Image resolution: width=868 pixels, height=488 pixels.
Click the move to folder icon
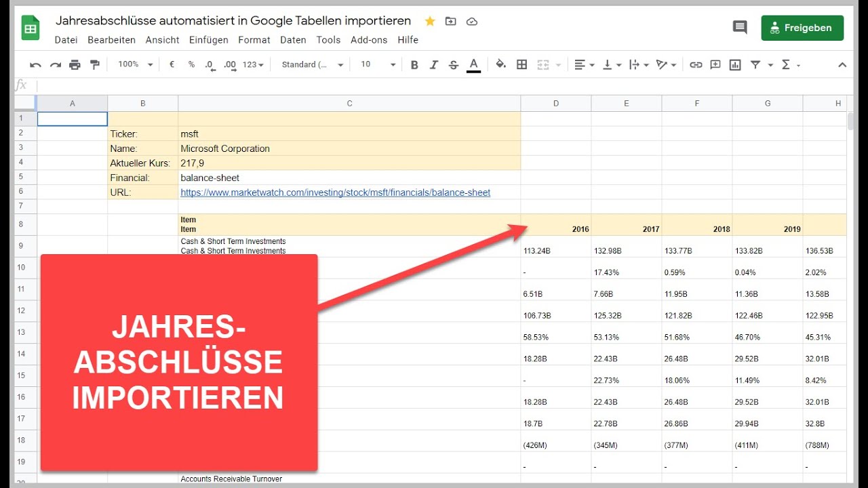pyautogui.click(x=450, y=21)
